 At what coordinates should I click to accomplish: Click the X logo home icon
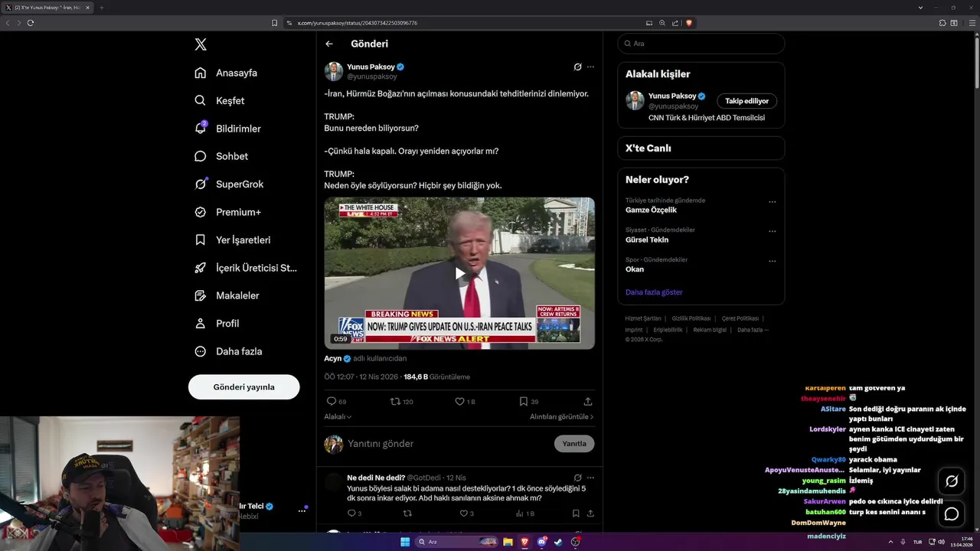[201, 44]
